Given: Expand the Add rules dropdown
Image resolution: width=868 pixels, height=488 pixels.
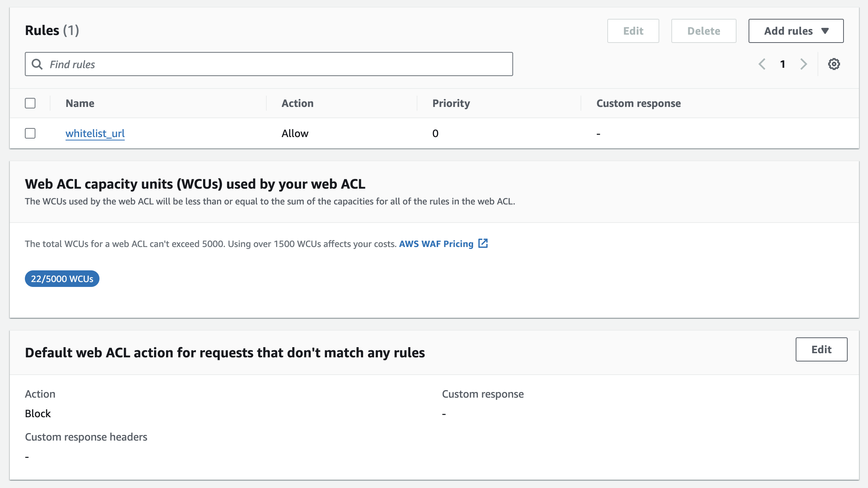Looking at the screenshot, I should pos(789,31).
